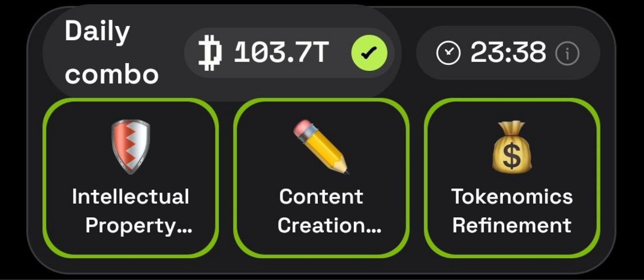644x280 pixels.
Task: Click the word 'combo' in the heading
Action: [x=111, y=75]
